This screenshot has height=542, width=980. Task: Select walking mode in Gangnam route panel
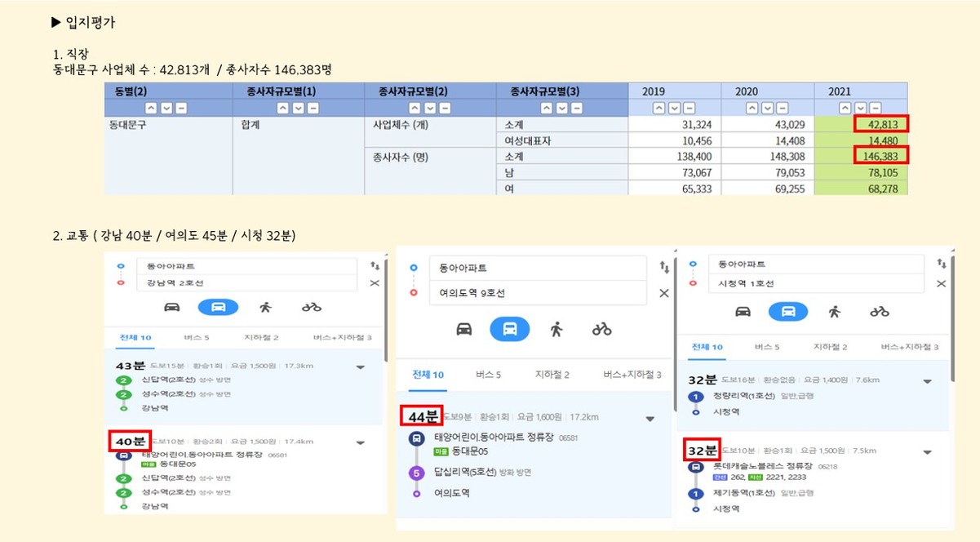pyautogui.click(x=265, y=307)
